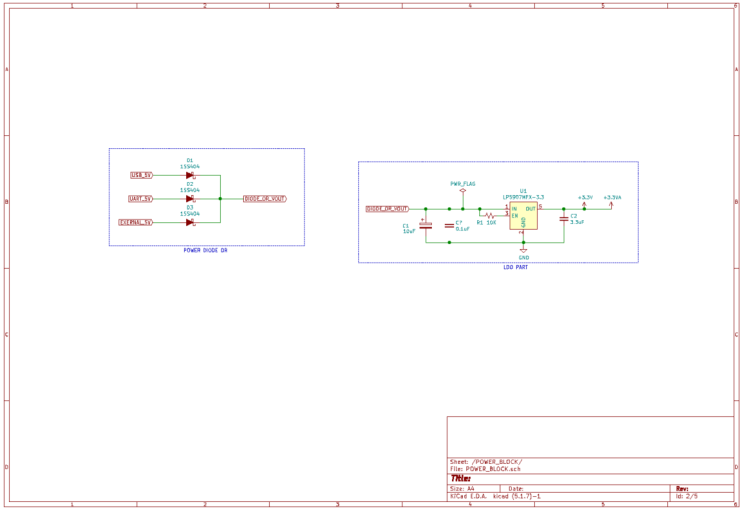Click the EXTERNAL_5V global label
743x511 pixels.
coord(136,222)
